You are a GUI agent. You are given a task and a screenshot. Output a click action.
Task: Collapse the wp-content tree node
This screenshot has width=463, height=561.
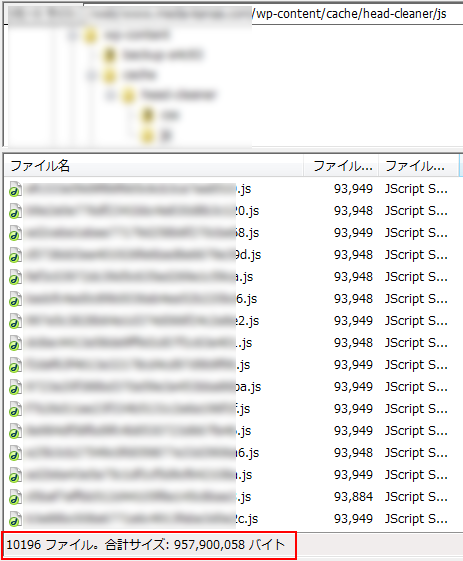pos(73,35)
